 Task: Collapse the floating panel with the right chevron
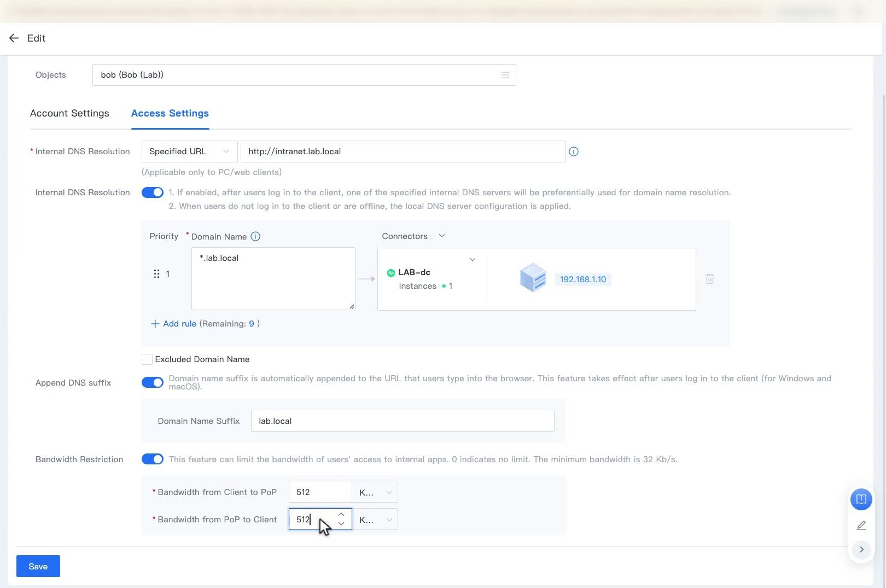coord(861,549)
